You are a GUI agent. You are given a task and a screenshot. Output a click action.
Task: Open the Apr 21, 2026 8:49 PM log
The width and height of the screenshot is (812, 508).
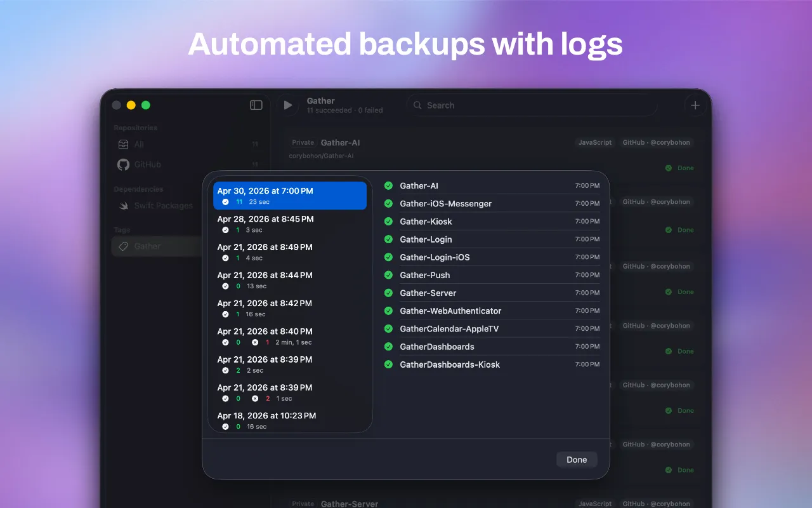(290, 251)
